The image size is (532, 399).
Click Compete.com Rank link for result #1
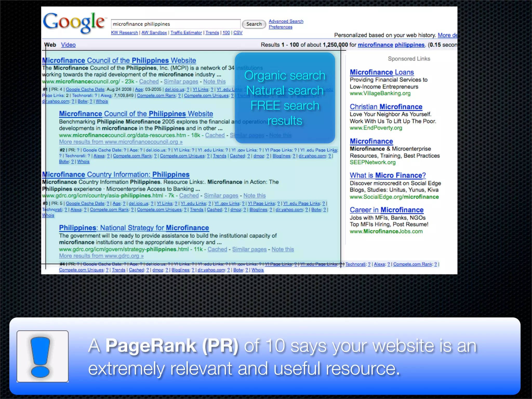tap(157, 95)
